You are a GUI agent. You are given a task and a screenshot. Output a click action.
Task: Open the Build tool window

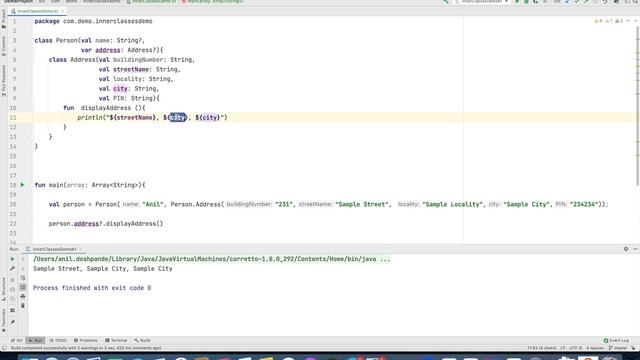(x=142, y=340)
